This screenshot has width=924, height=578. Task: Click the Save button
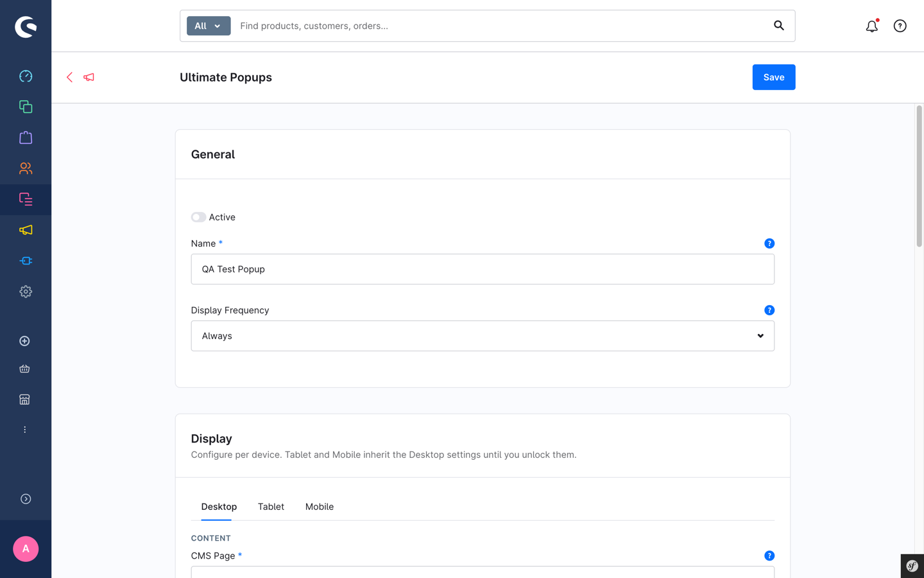click(774, 77)
